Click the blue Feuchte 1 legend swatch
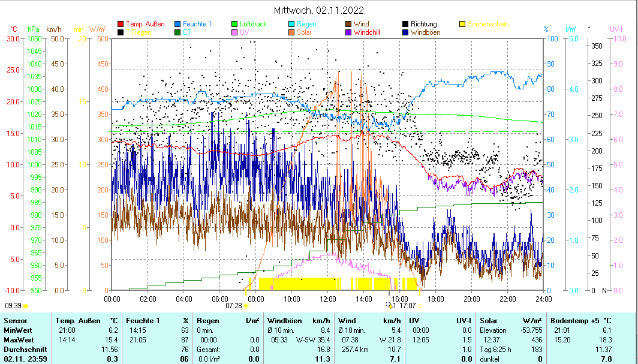The width and height of the screenshot is (638, 364). pos(177,25)
